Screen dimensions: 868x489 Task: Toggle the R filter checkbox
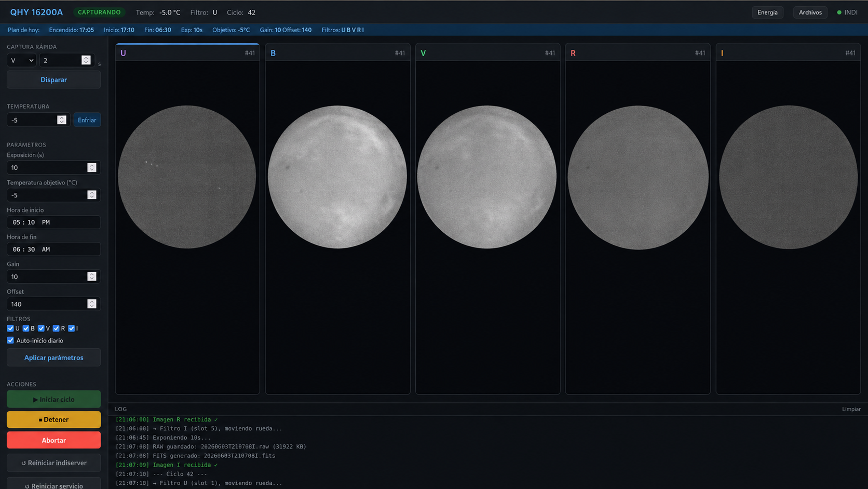point(56,328)
